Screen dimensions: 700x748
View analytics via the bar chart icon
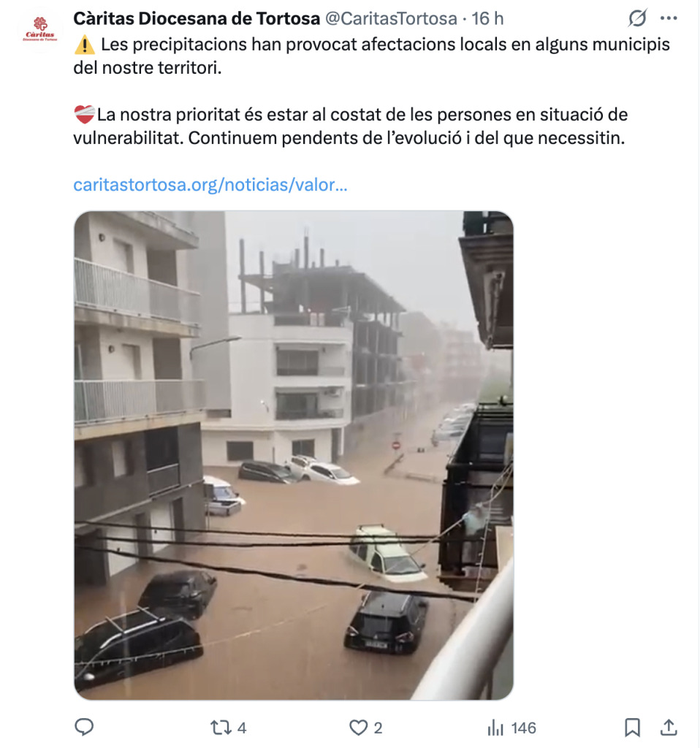tap(495, 728)
